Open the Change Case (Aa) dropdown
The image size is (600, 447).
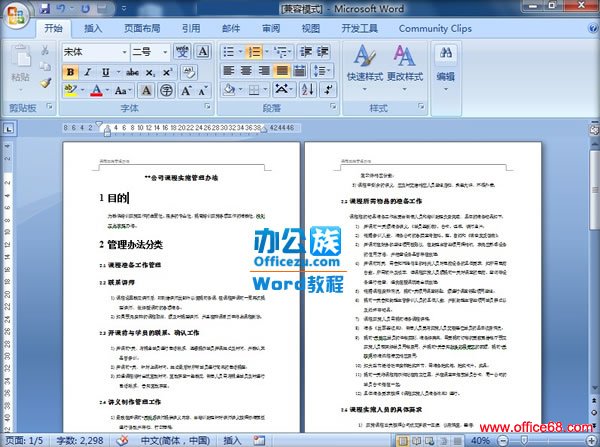(123, 91)
